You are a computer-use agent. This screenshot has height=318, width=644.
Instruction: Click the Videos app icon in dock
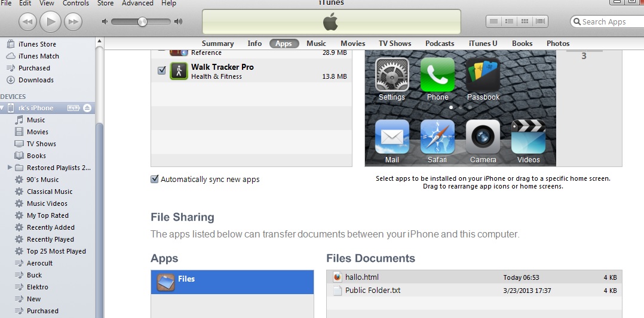click(528, 137)
